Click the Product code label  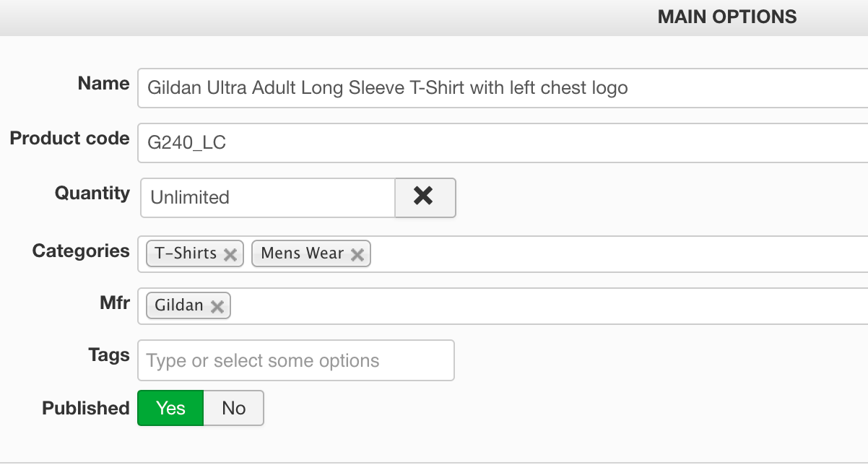[x=69, y=138]
